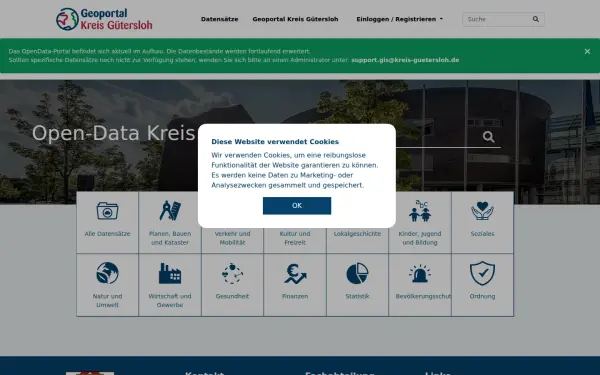Click the Open-Data Kreis heading text
The height and width of the screenshot is (375, 600).
[114, 133]
